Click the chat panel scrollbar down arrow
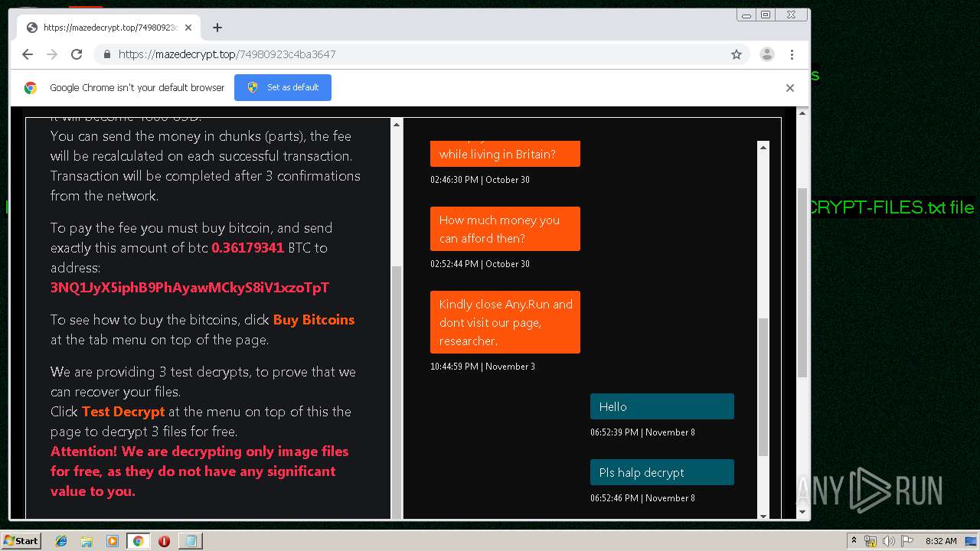 (763, 515)
